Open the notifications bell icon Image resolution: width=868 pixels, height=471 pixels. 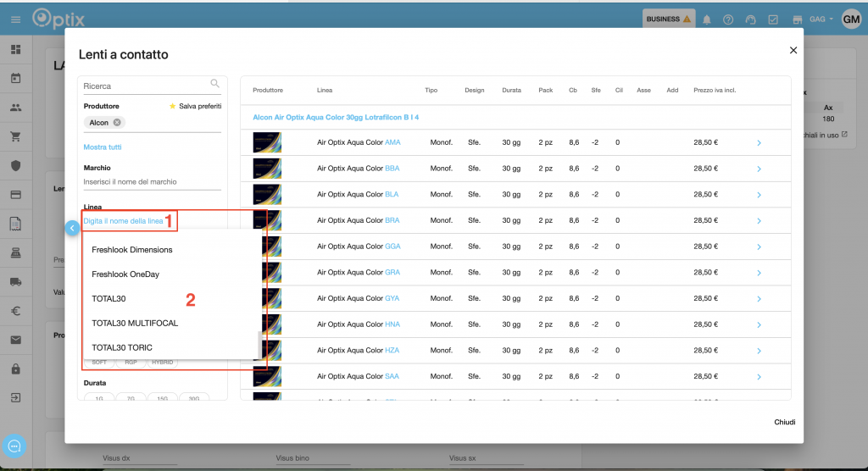(707, 19)
